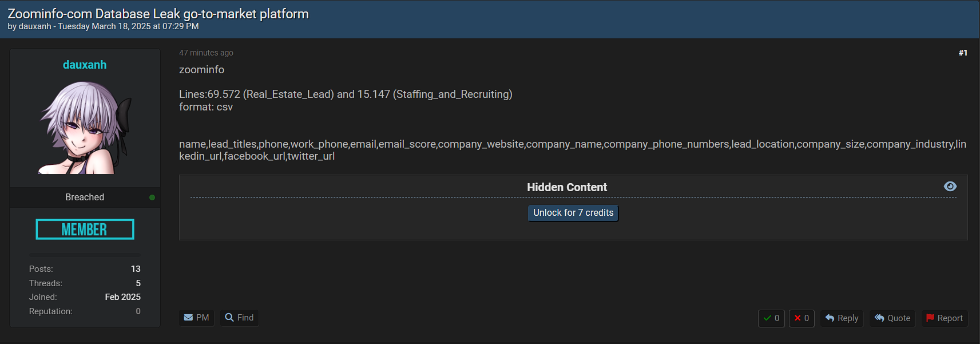Downvote the post with the red X
Screen dimensions: 980x344
pos(801,318)
